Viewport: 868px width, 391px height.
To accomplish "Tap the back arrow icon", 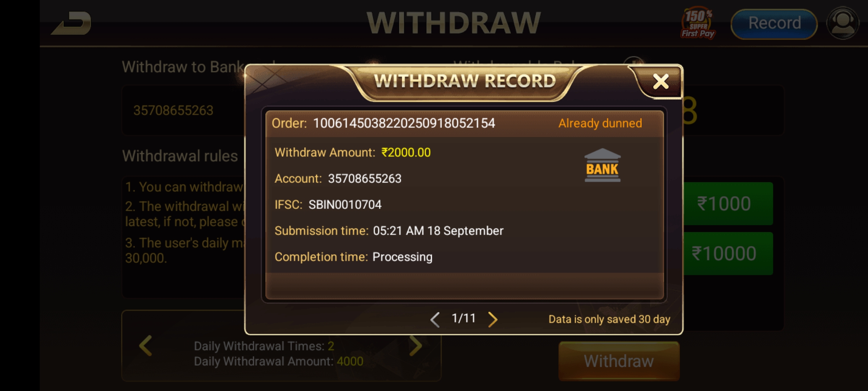I will pyautogui.click(x=71, y=23).
